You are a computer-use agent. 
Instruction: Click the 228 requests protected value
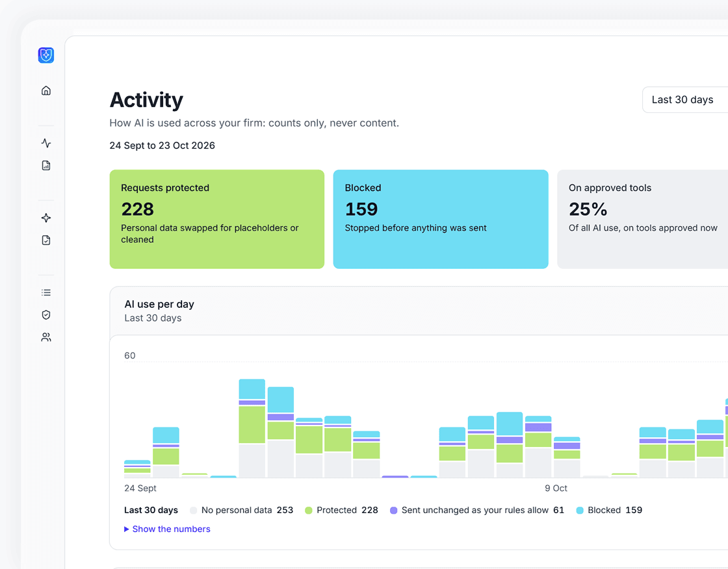[137, 209]
